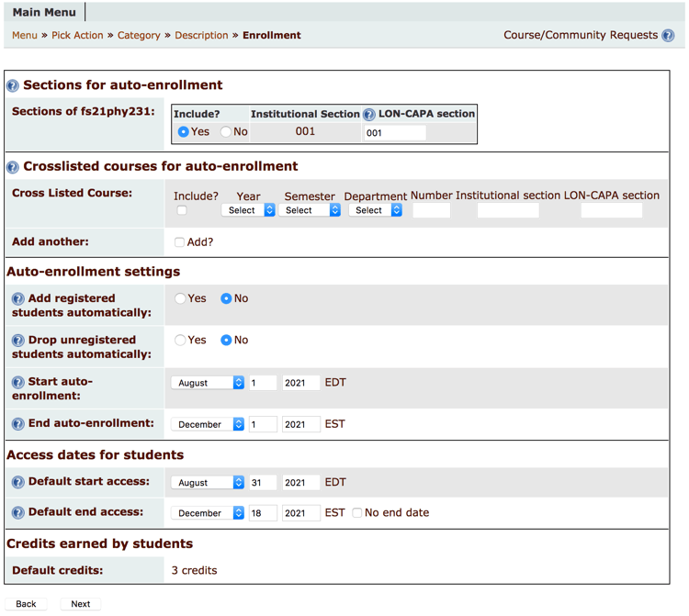Go to Category breadcrumb

tap(139, 35)
